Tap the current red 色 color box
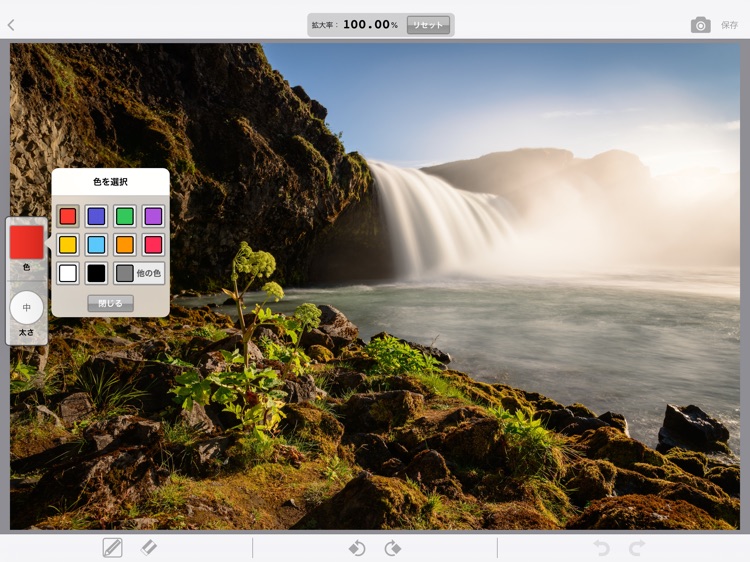Screen dimensions: 750x562 click(x=27, y=242)
